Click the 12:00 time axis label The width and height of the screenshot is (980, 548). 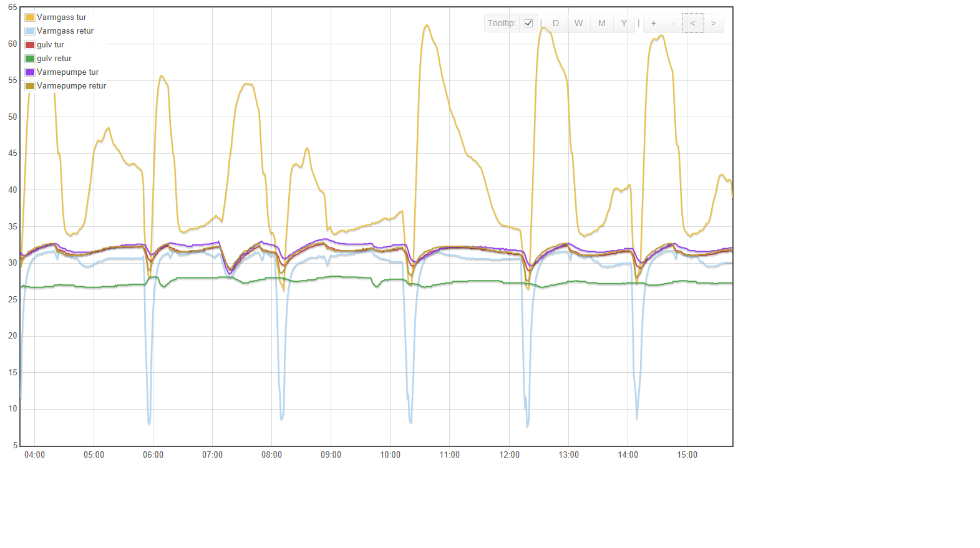point(510,455)
